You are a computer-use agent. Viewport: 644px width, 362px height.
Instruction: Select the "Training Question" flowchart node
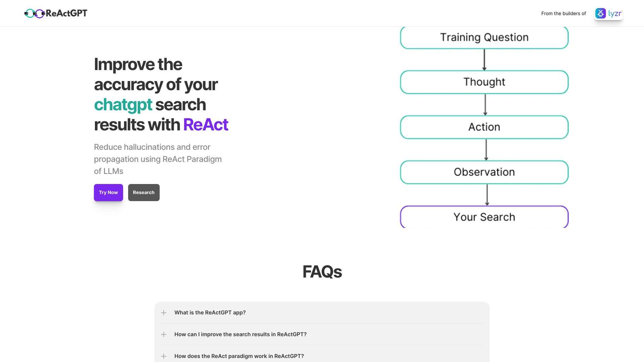(x=484, y=37)
